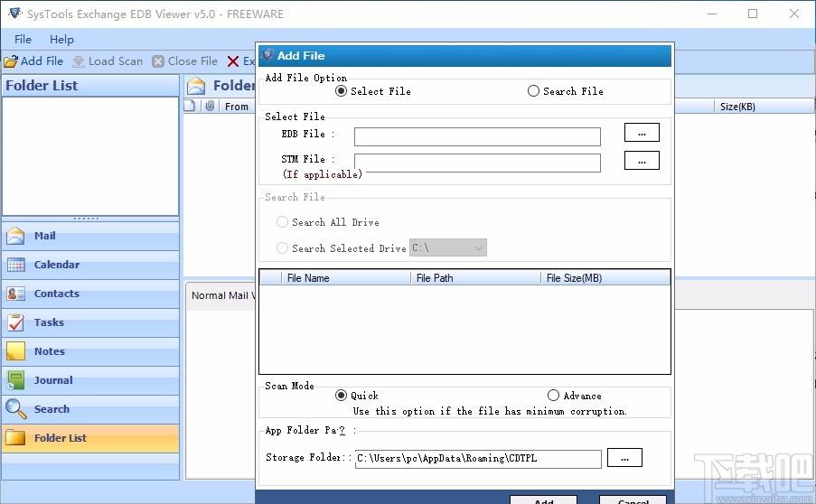Click the Mail envelope icon in sidebar
816x504 pixels.
click(x=15, y=236)
